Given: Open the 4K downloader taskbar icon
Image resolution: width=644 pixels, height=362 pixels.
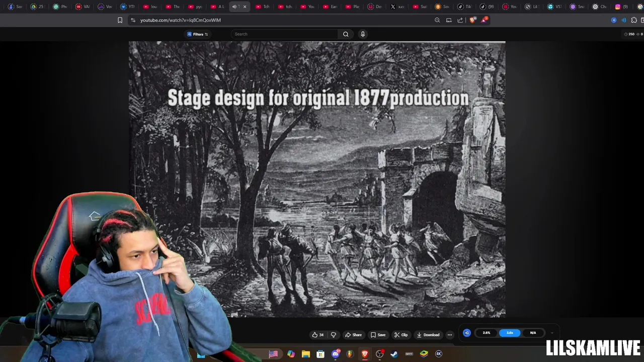Looking at the screenshot, I should [439, 354].
